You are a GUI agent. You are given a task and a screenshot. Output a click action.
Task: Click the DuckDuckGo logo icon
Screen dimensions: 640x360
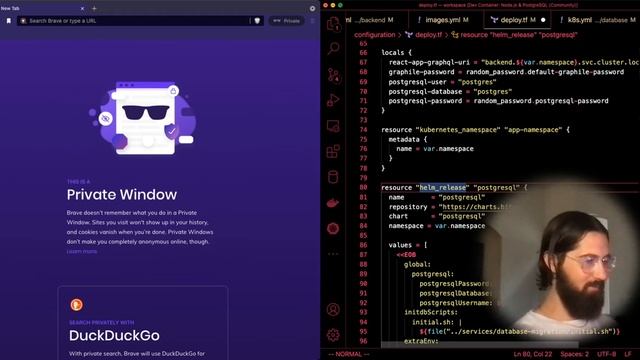(76, 304)
